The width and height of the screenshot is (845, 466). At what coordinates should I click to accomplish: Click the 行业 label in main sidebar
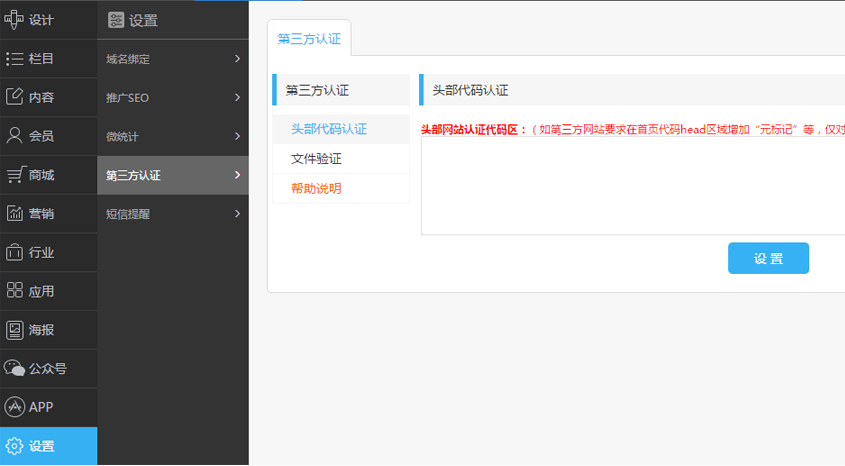[41, 252]
